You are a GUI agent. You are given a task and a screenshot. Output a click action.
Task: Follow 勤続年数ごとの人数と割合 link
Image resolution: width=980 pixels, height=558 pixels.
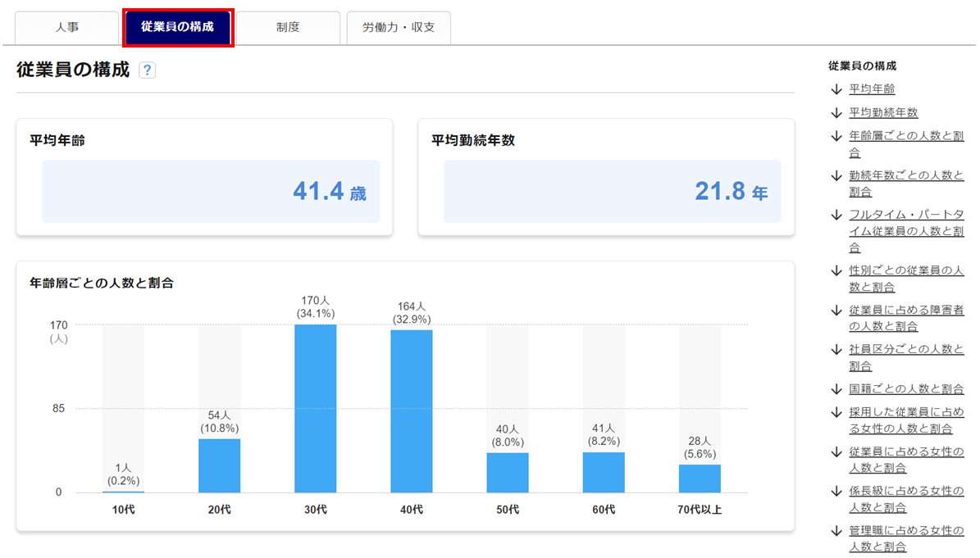click(x=906, y=184)
